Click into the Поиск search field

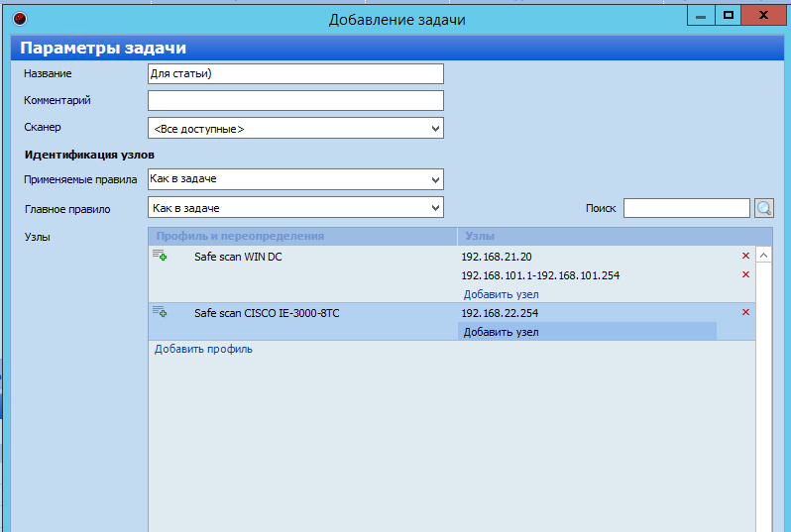click(687, 208)
